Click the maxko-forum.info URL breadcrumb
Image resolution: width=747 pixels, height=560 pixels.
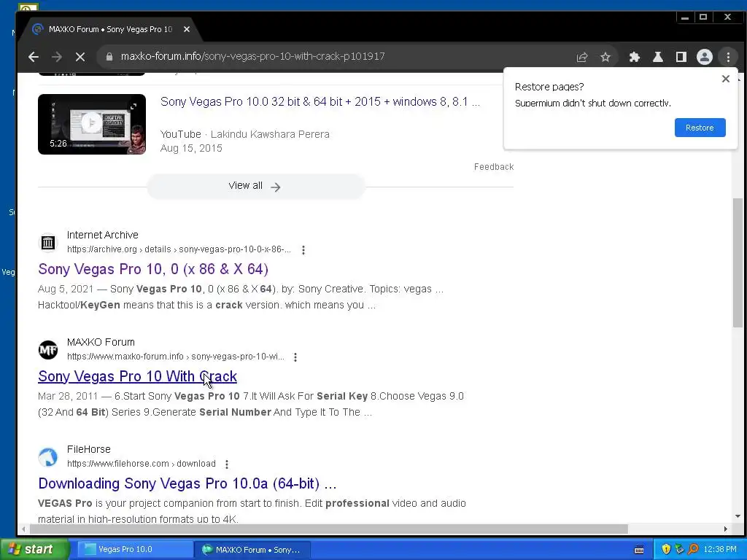coord(175,357)
